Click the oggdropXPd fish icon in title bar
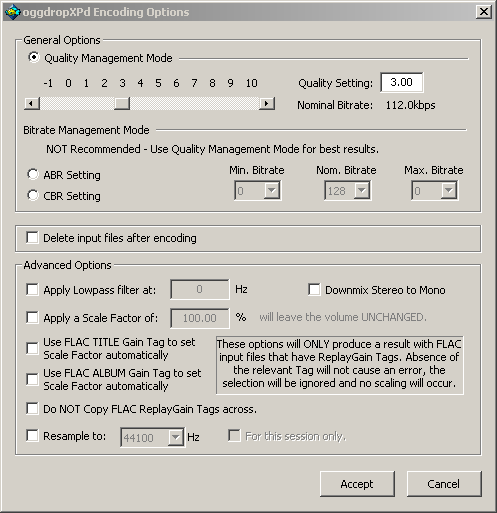The width and height of the screenshot is (497, 513). [13, 12]
